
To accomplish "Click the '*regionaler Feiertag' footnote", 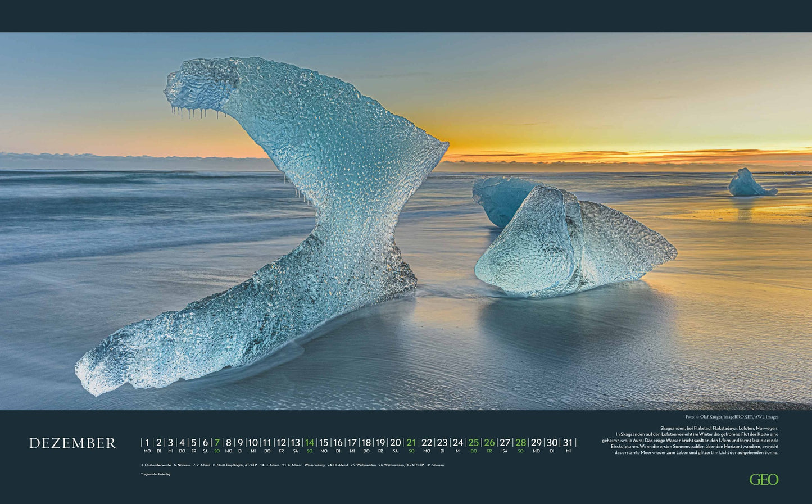I will pyautogui.click(x=156, y=474).
